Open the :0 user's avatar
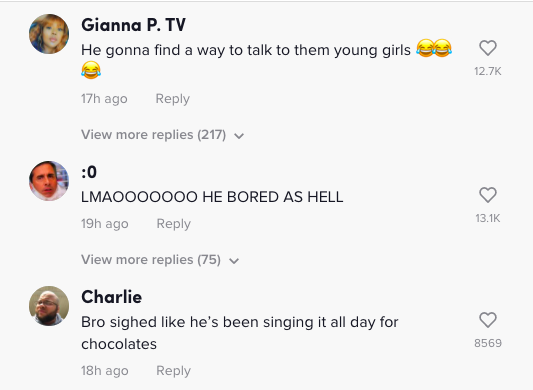This screenshot has height=390, width=533. (49, 181)
